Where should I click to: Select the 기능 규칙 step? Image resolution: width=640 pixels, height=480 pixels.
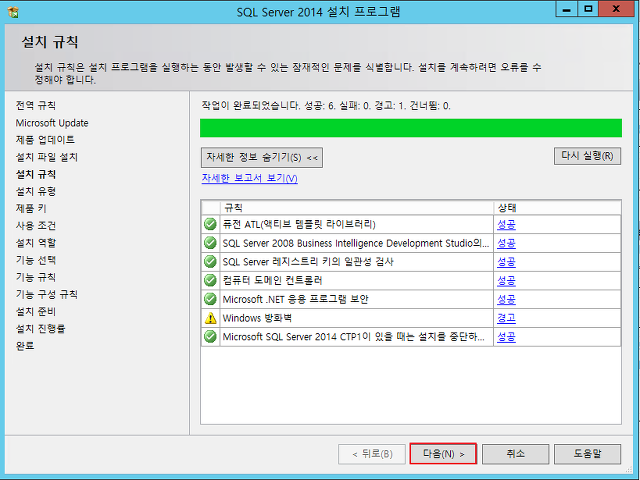pos(36,277)
